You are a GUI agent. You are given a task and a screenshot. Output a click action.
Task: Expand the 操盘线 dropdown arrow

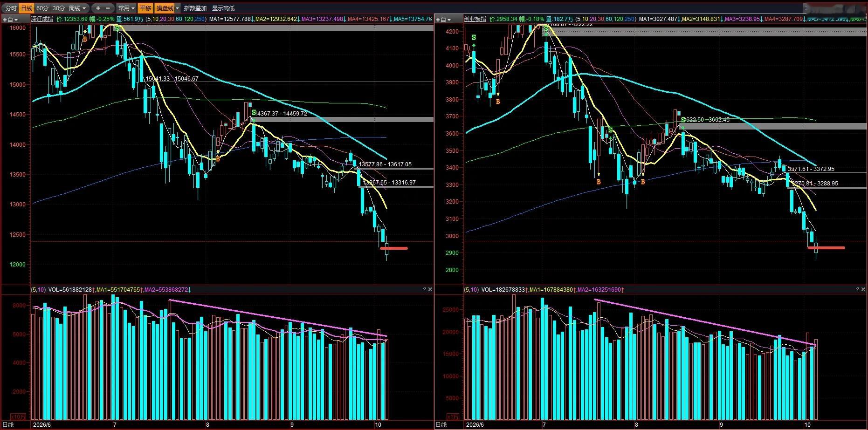click(x=177, y=8)
